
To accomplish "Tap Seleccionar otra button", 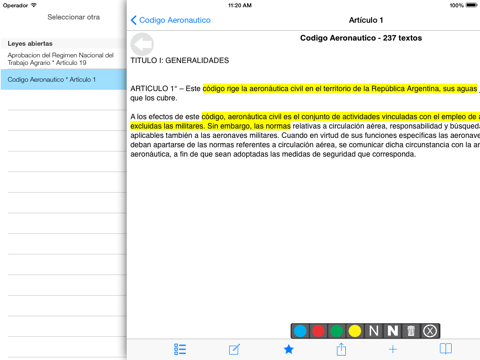I will coord(74,17).
